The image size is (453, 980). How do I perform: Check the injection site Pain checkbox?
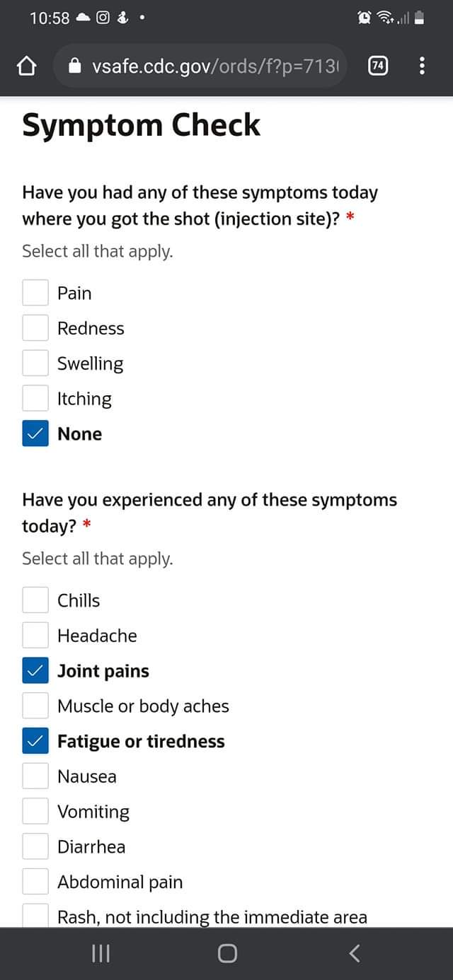click(x=35, y=293)
